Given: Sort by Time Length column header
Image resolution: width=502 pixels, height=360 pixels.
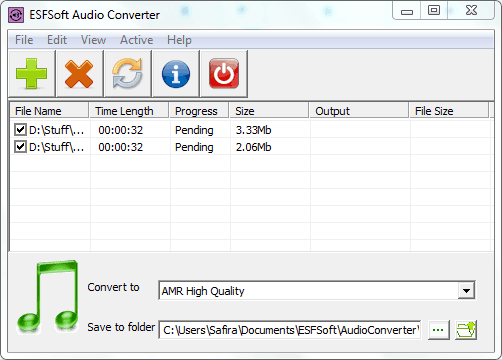Looking at the screenshot, I should point(129,111).
